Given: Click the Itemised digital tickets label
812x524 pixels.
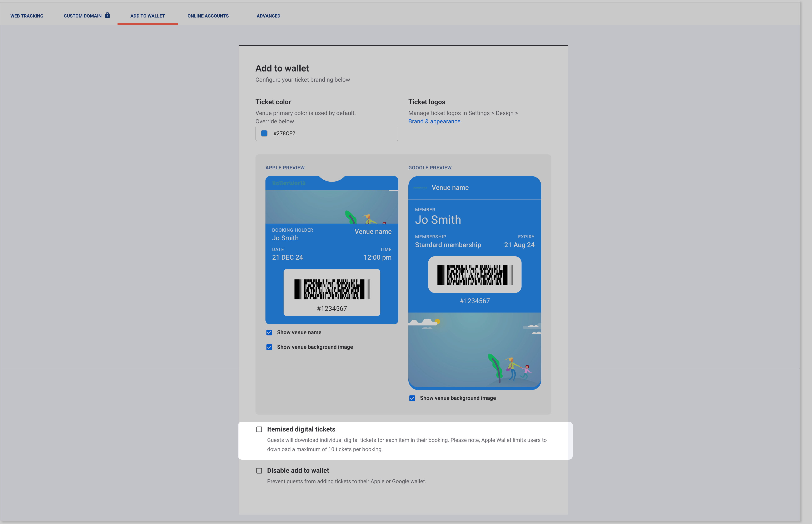Looking at the screenshot, I should point(301,429).
